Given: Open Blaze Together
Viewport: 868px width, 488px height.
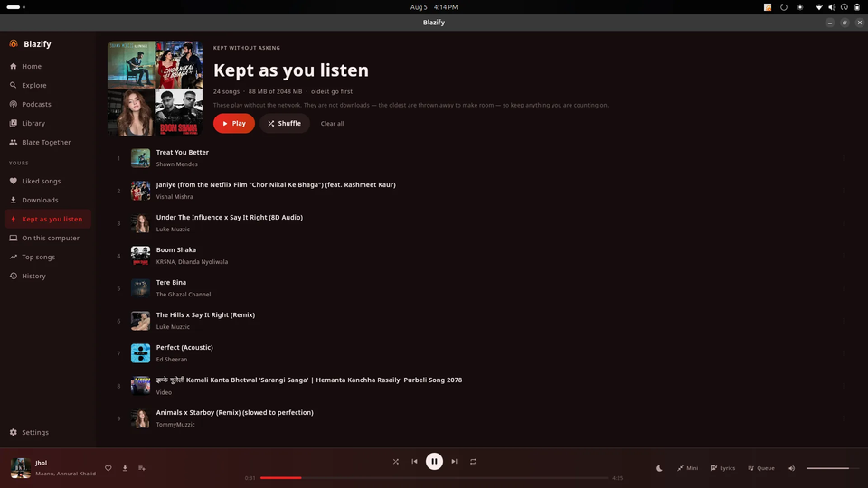Looking at the screenshot, I should click(x=48, y=142).
